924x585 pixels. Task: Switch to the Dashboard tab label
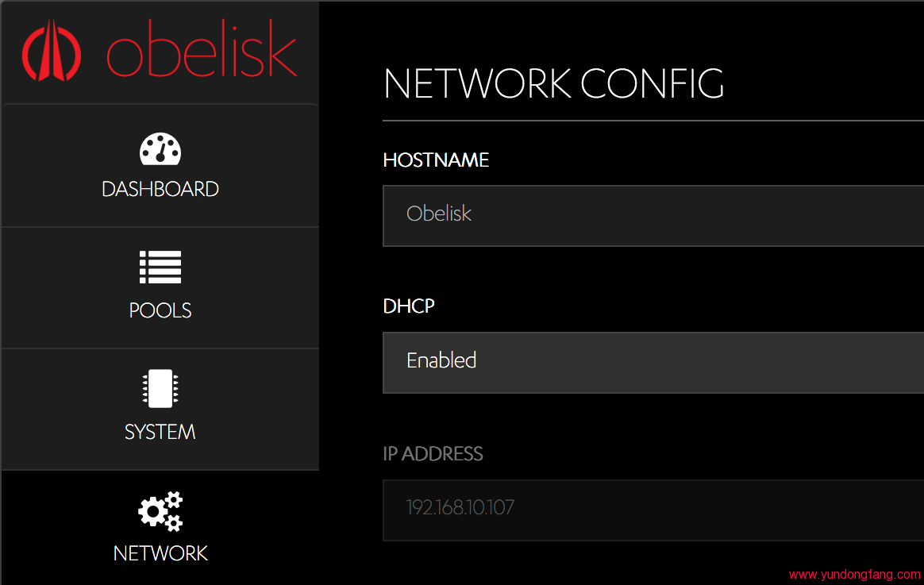pyautogui.click(x=160, y=189)
